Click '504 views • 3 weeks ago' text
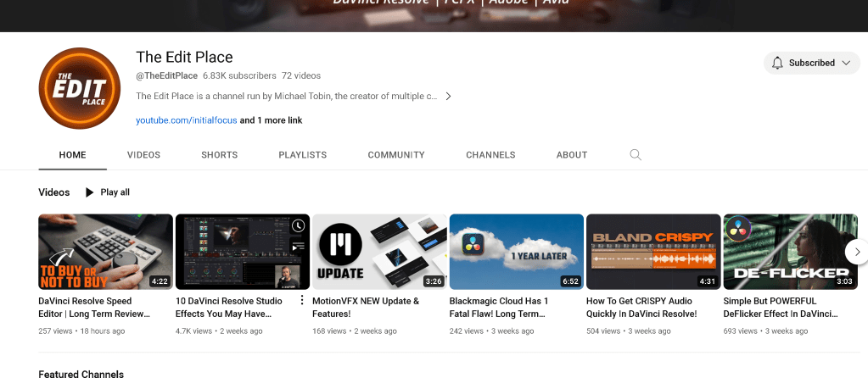Image resolution: width=868 pixels, height=378 pixels. (x=629, y=331)
